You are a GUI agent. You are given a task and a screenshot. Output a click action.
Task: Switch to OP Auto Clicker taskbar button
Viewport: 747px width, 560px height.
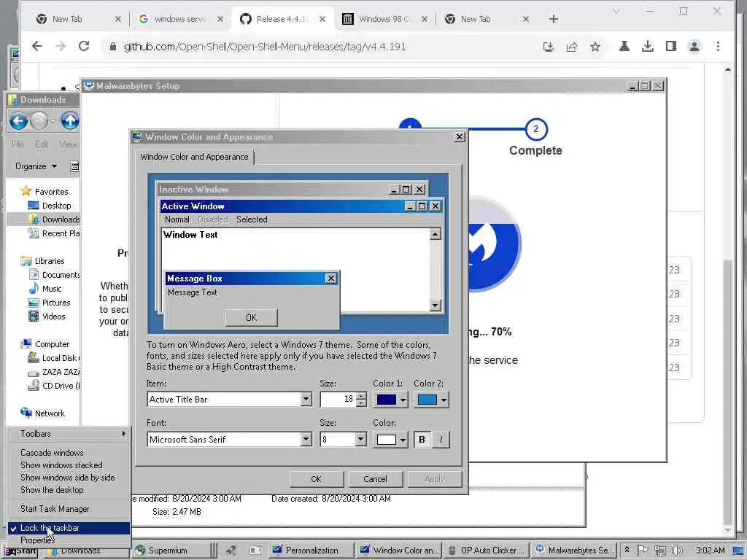coord(486,550)
